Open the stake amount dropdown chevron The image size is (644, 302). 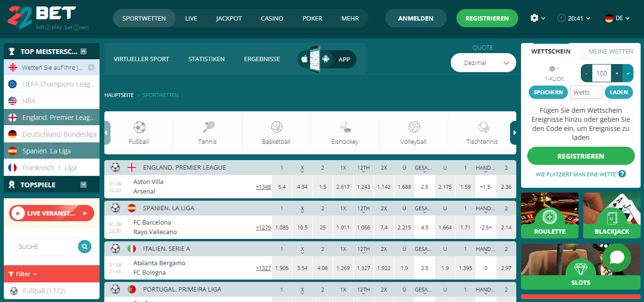628,73
